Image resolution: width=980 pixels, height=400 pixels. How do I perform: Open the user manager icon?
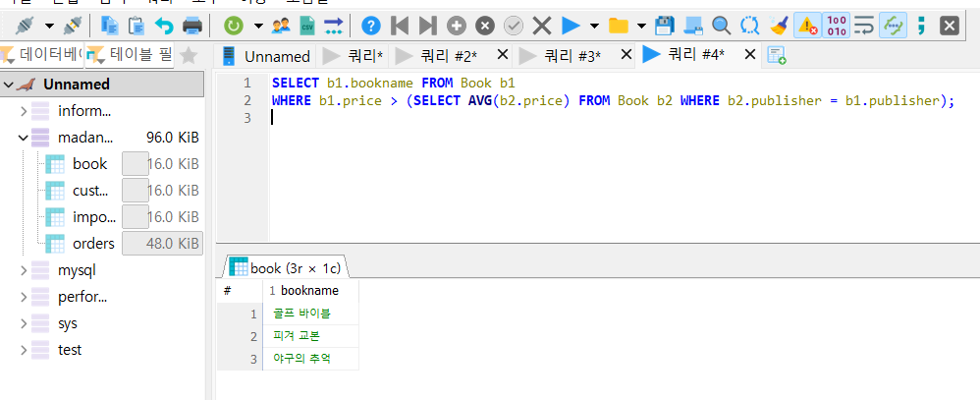[281, 26]
